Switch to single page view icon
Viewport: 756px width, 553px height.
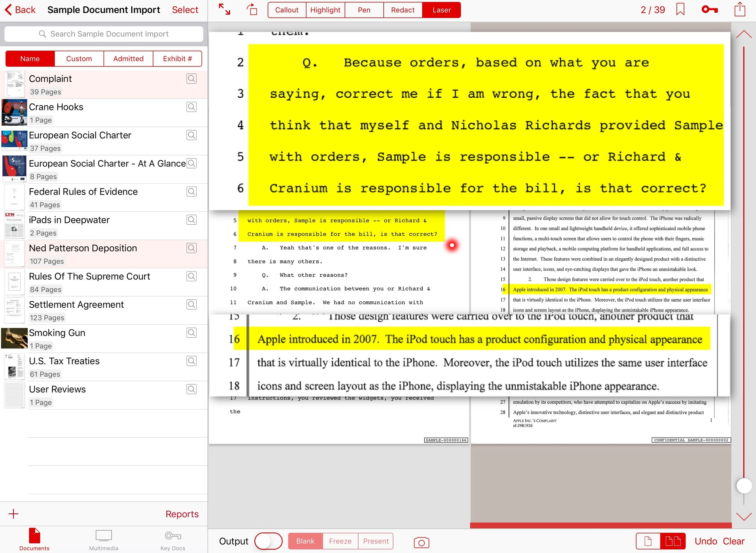click(x=648, y=541)
